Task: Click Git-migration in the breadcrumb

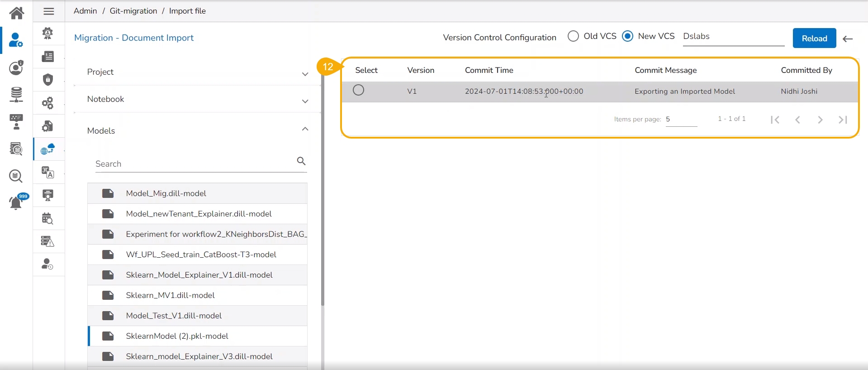Action: pyautogui.click(x=133, y=11)
